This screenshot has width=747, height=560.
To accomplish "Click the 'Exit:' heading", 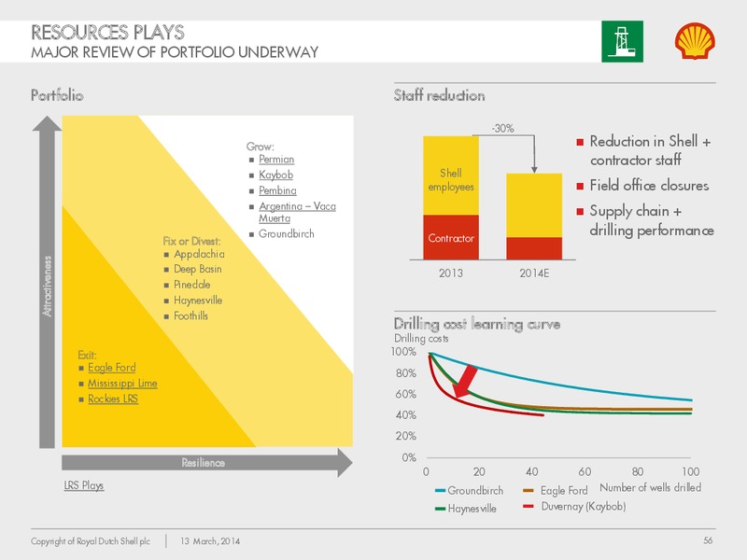I will pyautogui.click(x=87, y=356).
